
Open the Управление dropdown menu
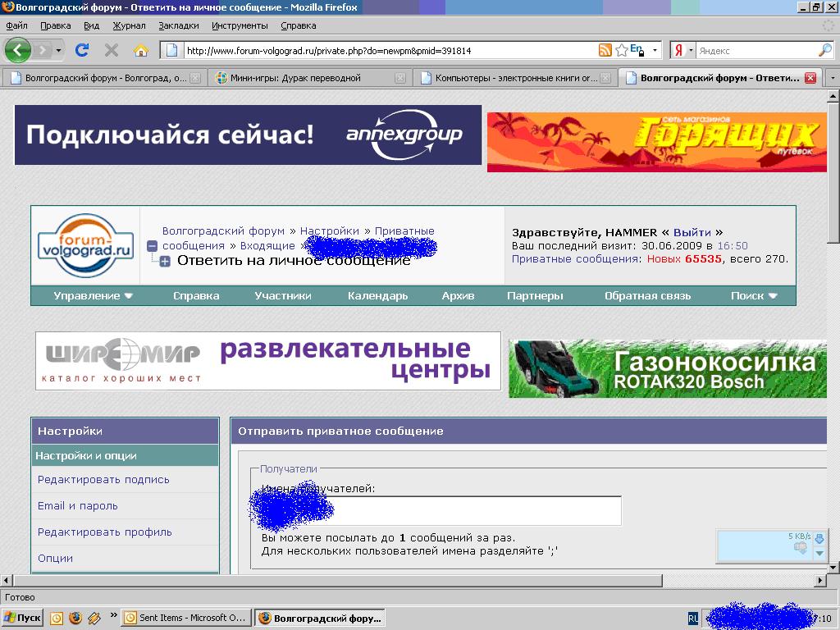[93, 295]
